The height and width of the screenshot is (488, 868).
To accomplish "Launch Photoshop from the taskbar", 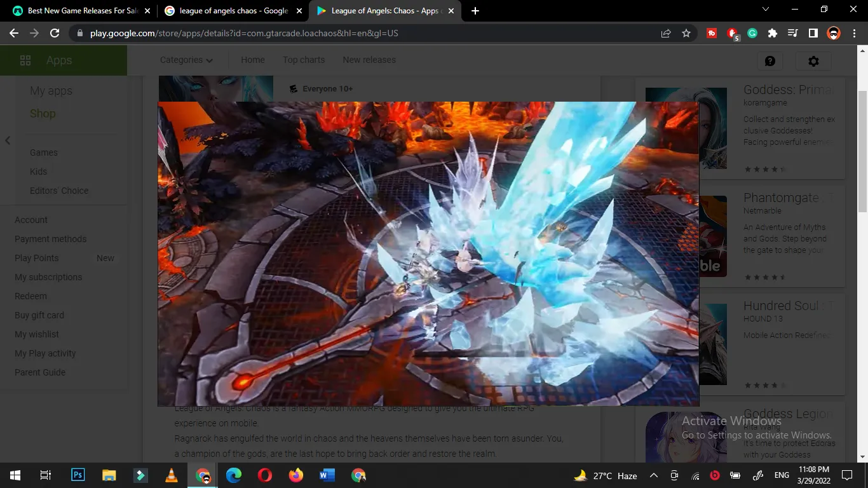I will (78, 475).
